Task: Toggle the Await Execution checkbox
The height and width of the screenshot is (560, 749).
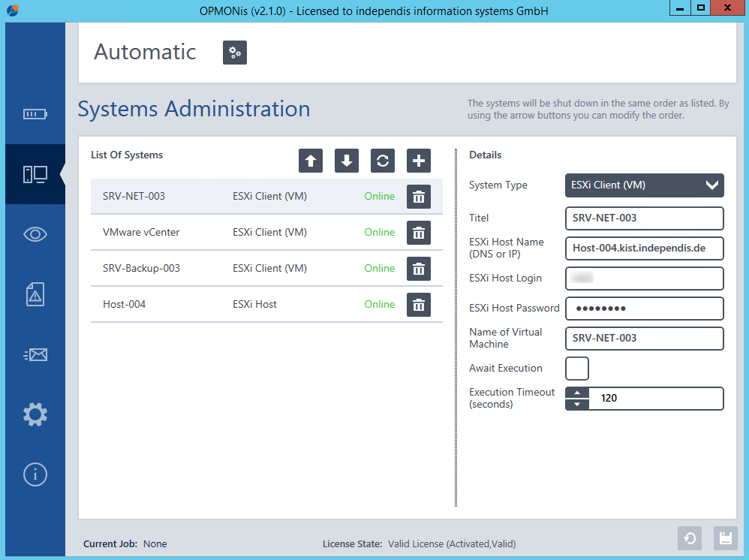Action: tap(577, 369)
